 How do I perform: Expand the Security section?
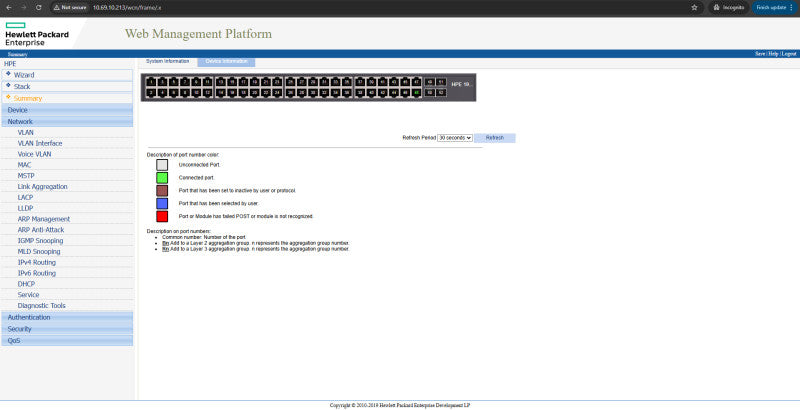point(67,329)
